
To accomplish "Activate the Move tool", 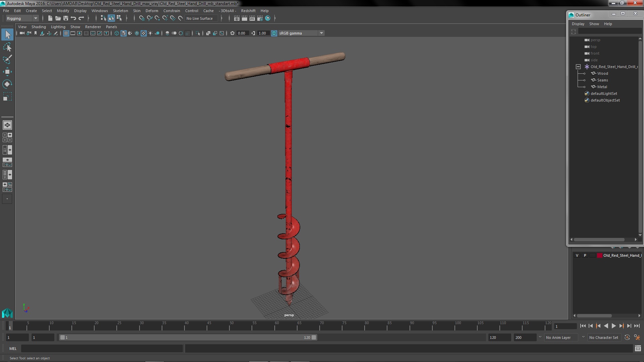I will click(x=7, y=72).
